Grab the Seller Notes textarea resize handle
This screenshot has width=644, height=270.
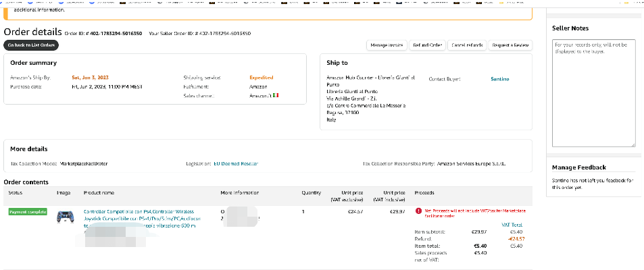pyautogui.click(x=633, y=144)
